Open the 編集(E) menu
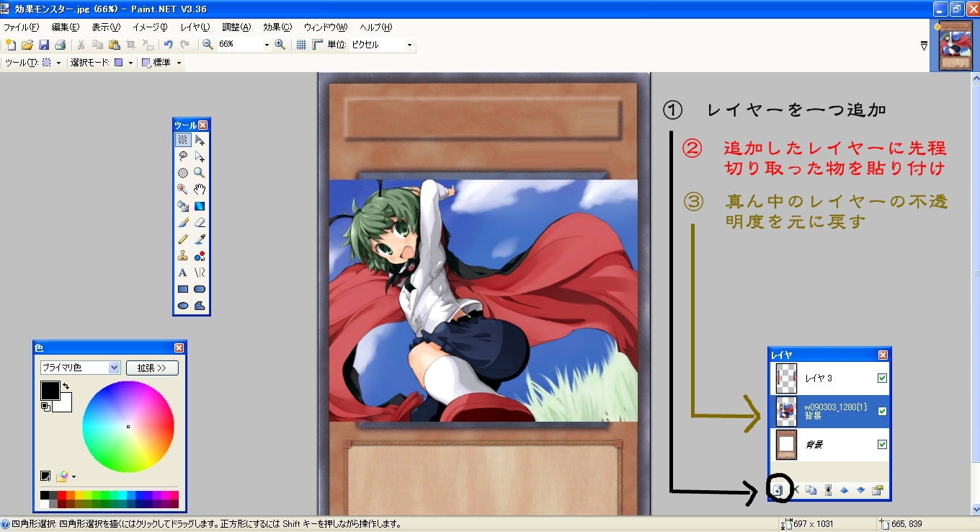The image size is (980, 532). (x=65, y=27)
